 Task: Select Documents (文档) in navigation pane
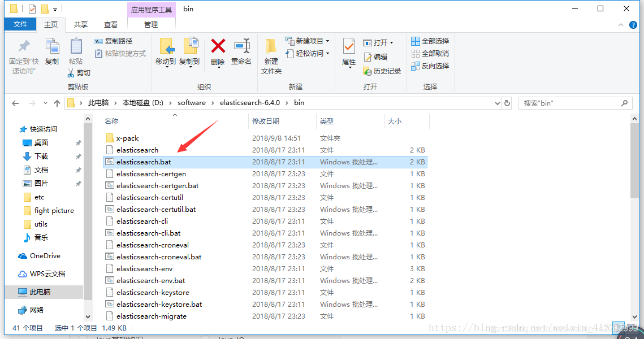pos(41,169)
